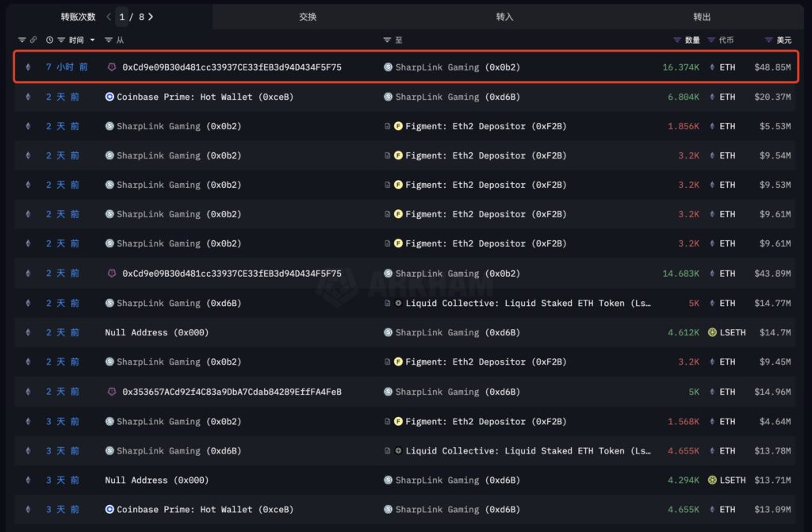Switch to the 转出 tab
The height and width of the screenshot is (532, 812).
point(702,17)
